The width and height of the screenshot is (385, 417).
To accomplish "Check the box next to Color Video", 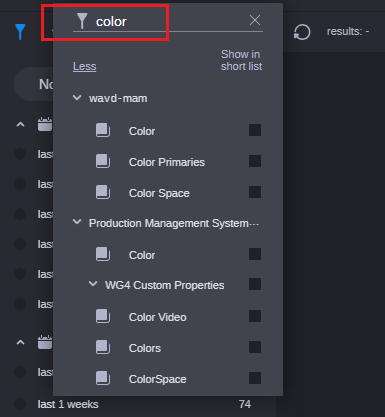I will [255, 316].
